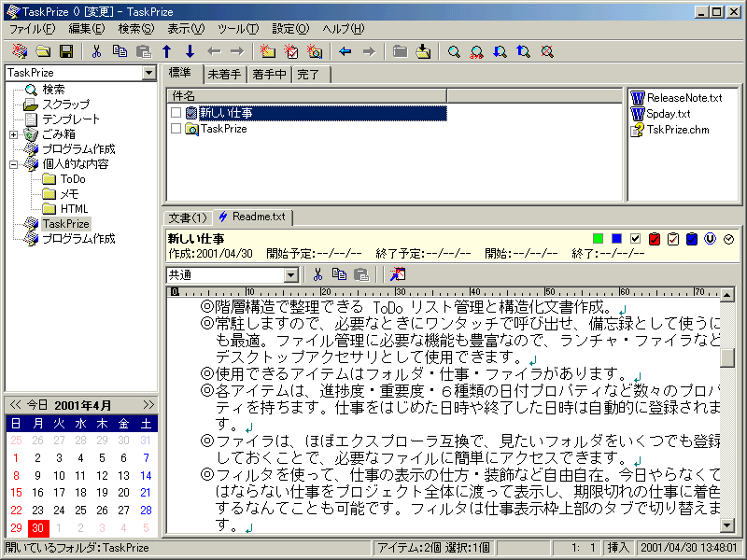The width and height of the screenshot is (747, 560).
Task: Click the paste clipboard icon in main toolbar
Action: [x=144, y=51]
